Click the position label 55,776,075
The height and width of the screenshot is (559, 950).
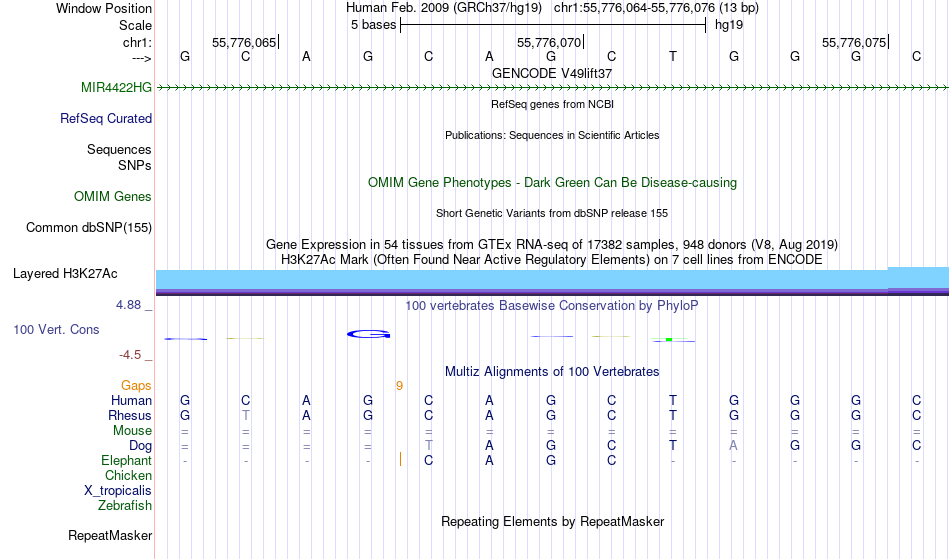click(854, 42)
